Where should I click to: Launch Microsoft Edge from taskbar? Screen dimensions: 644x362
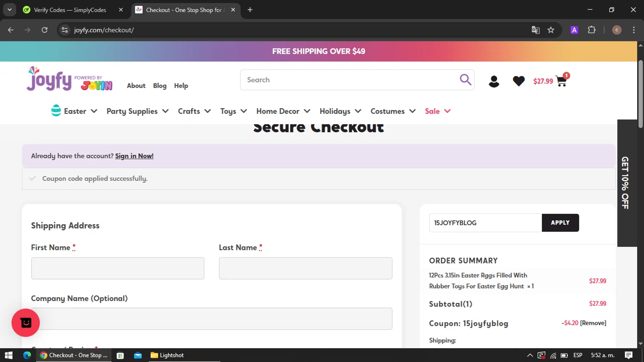pos(27,355)
